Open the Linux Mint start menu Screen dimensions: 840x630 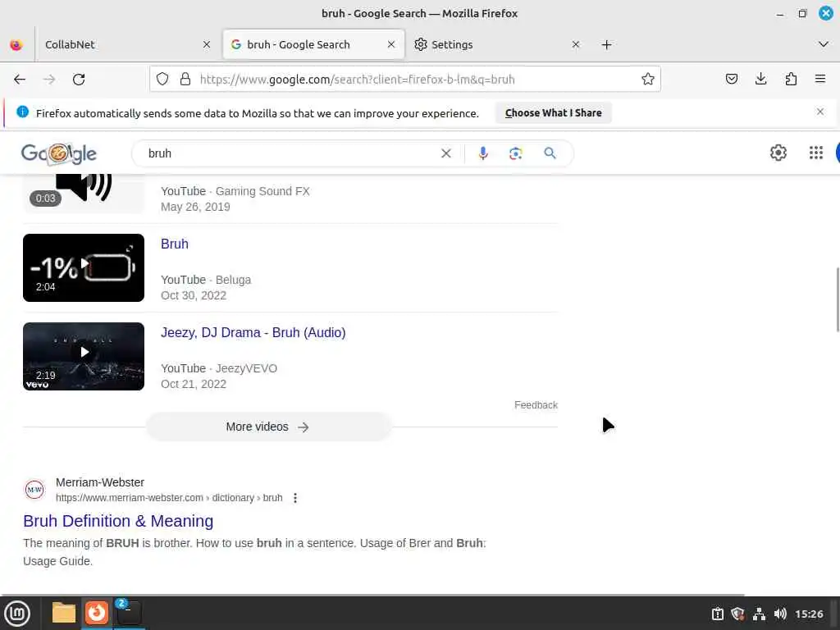[17, 614]
